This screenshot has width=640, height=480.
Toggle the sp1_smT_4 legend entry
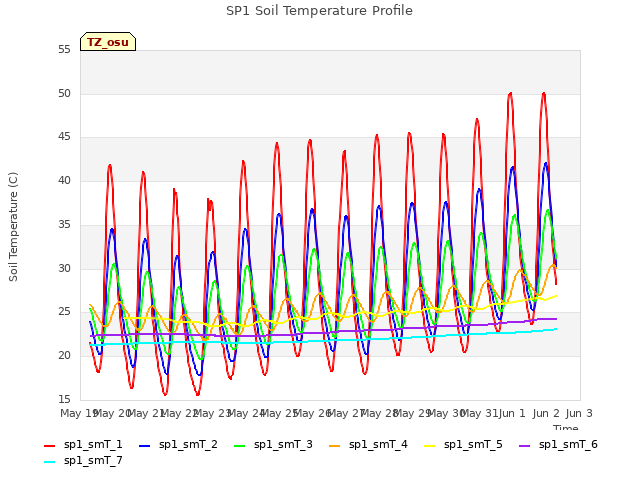point(368,445)
